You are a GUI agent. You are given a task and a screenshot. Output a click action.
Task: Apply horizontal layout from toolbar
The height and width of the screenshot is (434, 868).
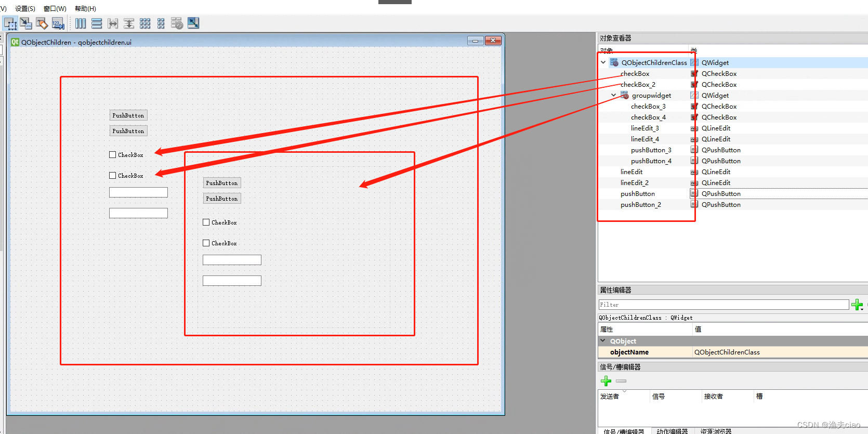point(81,23)
